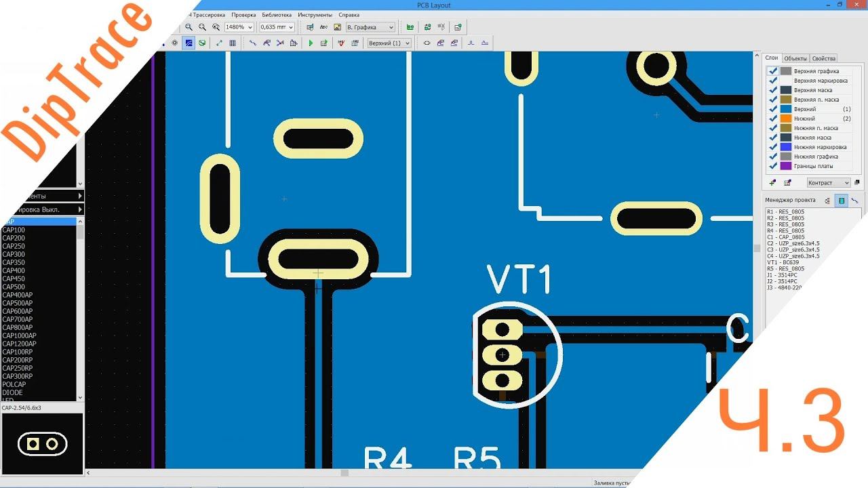The height and width of the screenshot is (488, 868).
Task: Click the icon left of 'Abc'
Action: click(x=310, y=27)
